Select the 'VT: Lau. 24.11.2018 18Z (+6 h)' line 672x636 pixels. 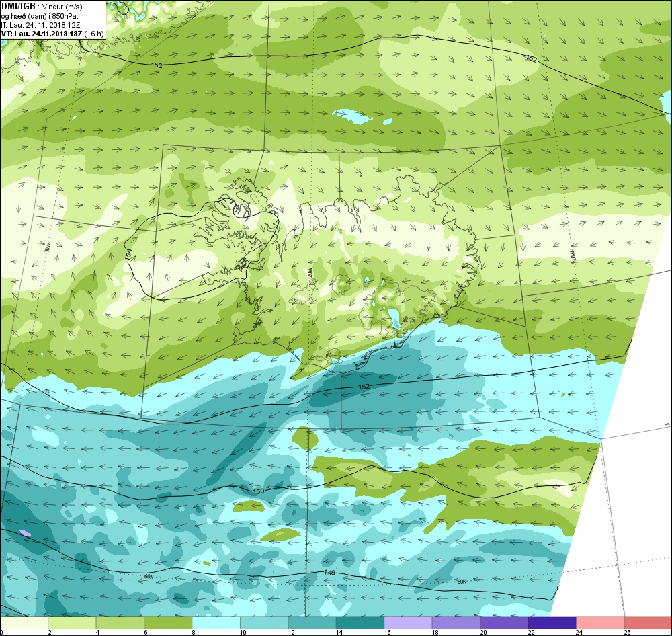[x=52, y=34]
